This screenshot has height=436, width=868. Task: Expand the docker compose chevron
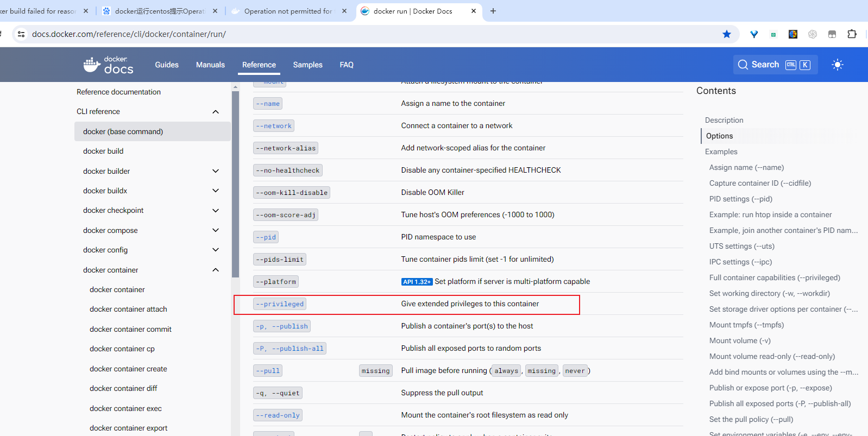pos(216,230)
